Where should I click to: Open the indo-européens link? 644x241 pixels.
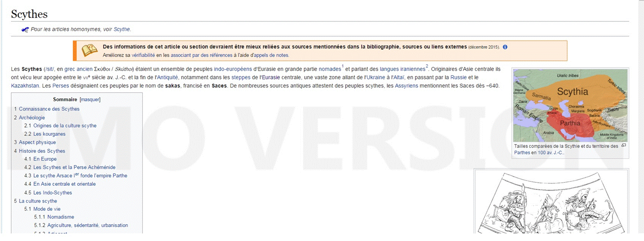pyautogui.click(x=233, y=69)
